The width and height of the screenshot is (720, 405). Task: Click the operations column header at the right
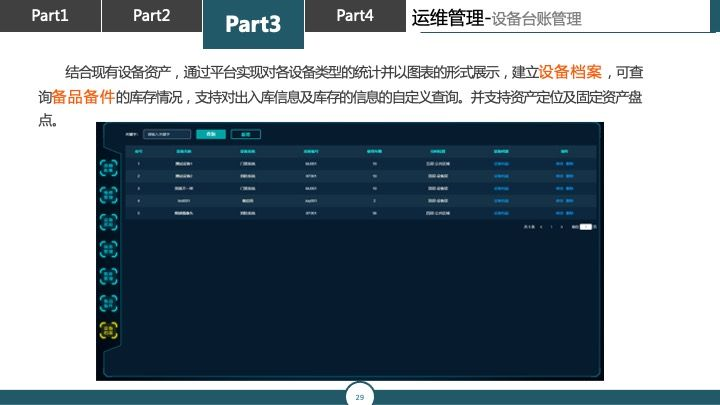564,152
